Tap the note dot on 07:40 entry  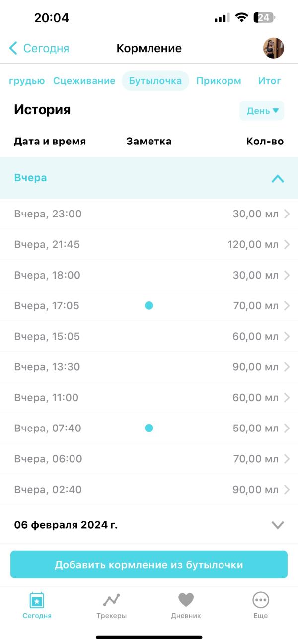click(149, 428)
